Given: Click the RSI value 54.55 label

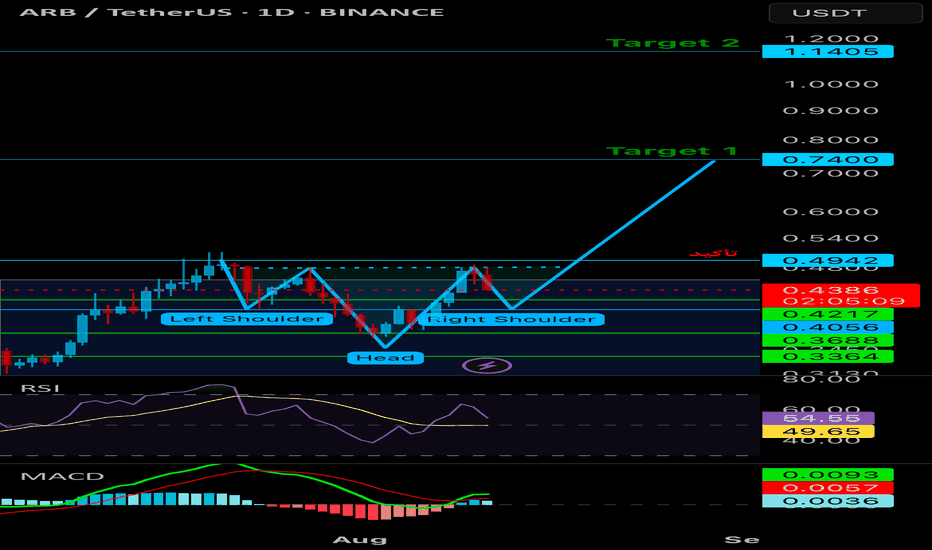Looking at the screenshot, I should tap(818, 418).
